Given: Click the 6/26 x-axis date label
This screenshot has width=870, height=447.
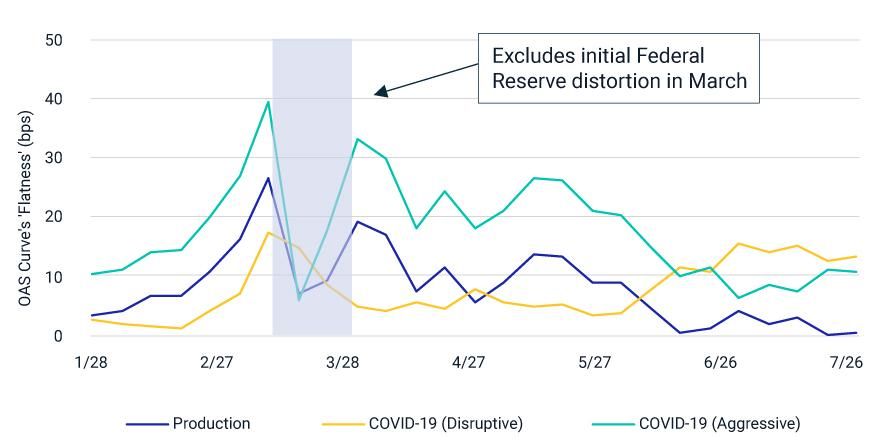Looking at the screenshot, I should click(721, 362).
